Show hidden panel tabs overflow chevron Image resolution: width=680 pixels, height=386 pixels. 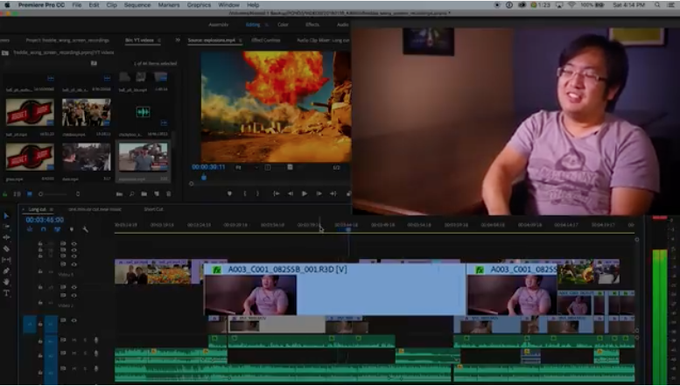pos(177,40)
